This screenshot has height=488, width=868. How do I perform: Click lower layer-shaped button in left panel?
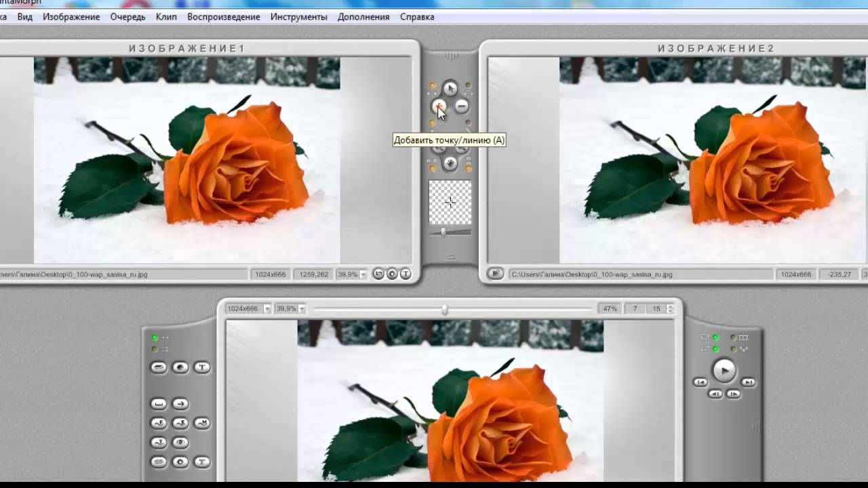(x=159, y=462)
